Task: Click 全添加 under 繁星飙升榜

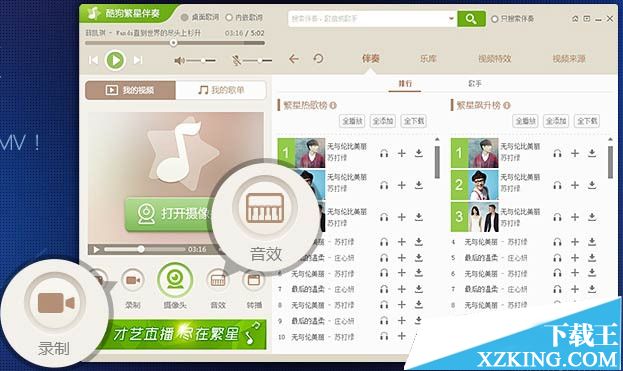Action: tap(556, 121)
